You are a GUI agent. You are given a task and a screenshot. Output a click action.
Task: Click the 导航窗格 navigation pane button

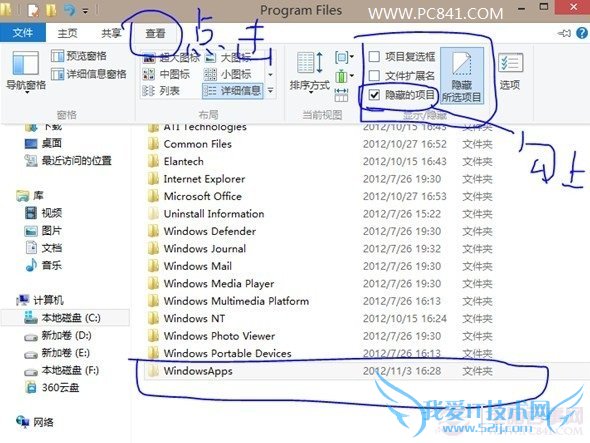click(x=26, y=72)
